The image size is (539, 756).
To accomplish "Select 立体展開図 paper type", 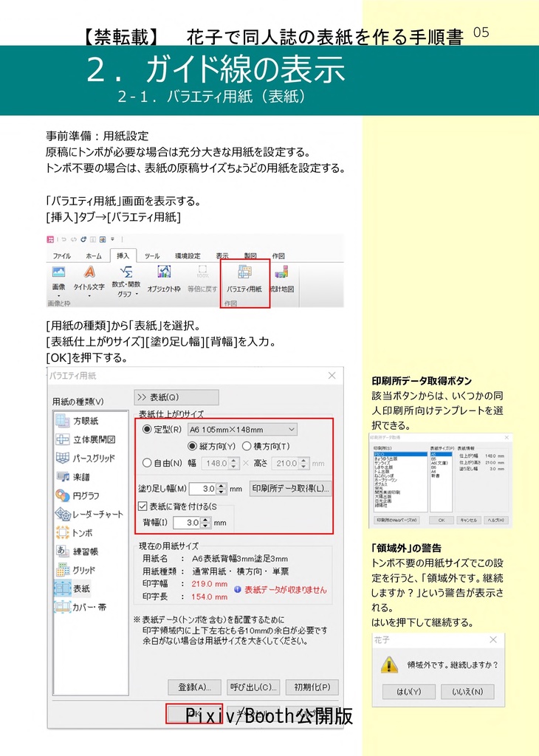I will click(86, 439).
